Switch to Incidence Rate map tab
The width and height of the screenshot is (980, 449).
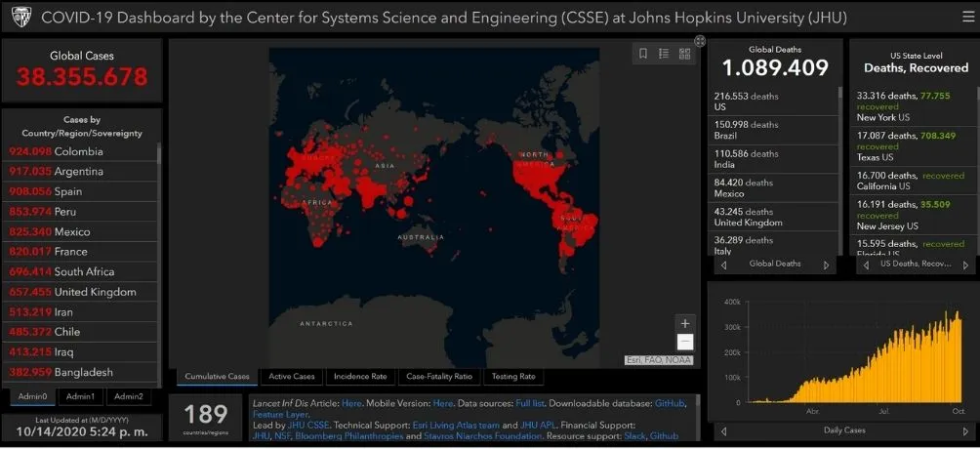pyautogui.click(x=360, y=377)
